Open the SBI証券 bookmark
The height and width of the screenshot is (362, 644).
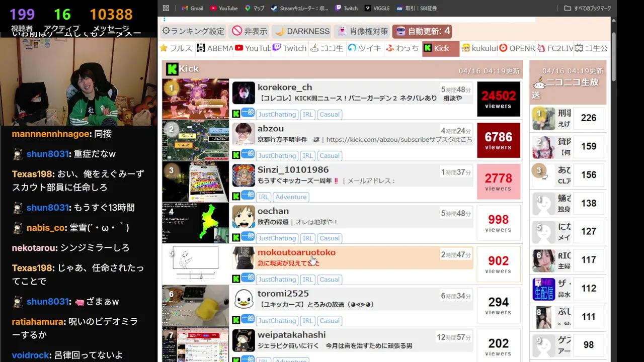[x=417, y=8]
